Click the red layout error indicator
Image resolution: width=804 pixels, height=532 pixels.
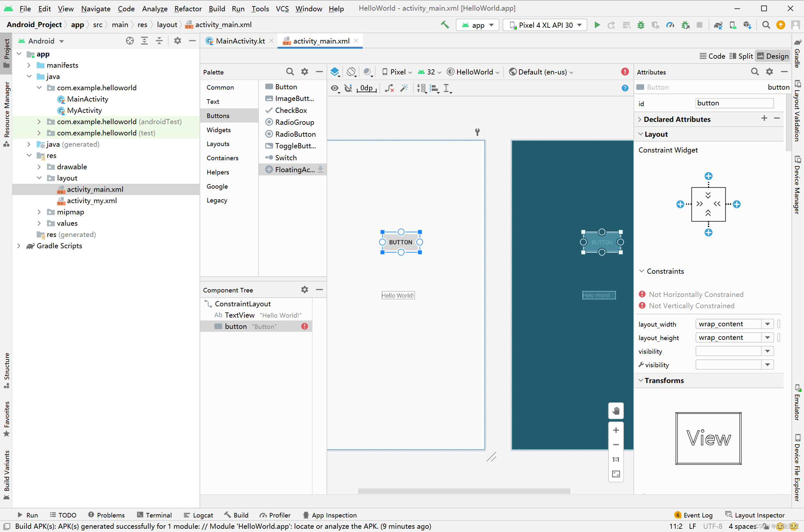click(625, 72)
